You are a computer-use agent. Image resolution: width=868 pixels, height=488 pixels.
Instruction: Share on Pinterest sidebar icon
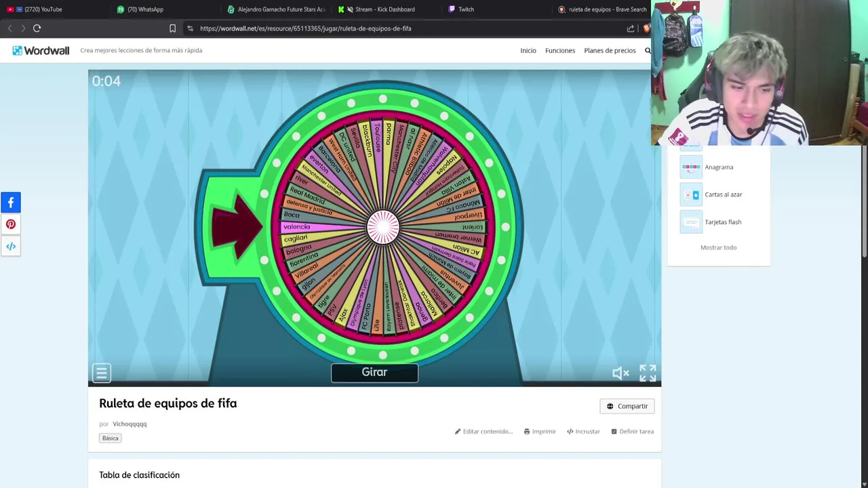[x=11, y=224]
